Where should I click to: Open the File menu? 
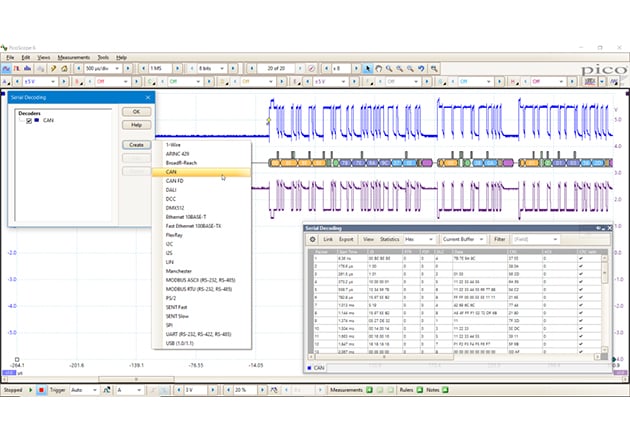(x=10, y=57)
